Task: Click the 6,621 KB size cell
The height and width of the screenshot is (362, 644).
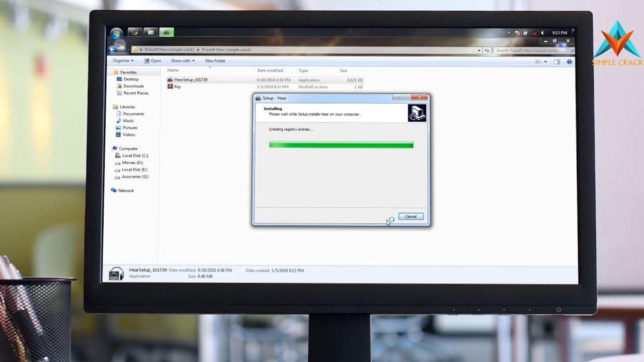Action: (355, 80)
